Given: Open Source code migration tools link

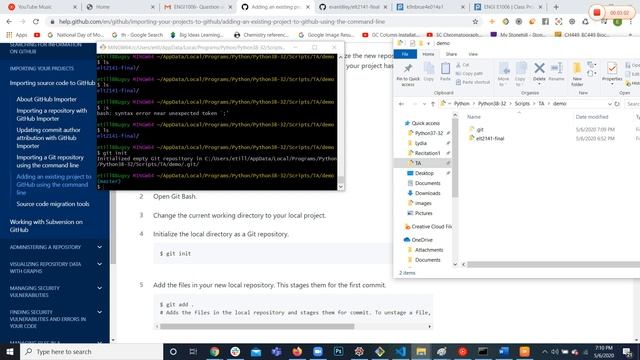Looking at the screenshot, I should coord(53,204).
